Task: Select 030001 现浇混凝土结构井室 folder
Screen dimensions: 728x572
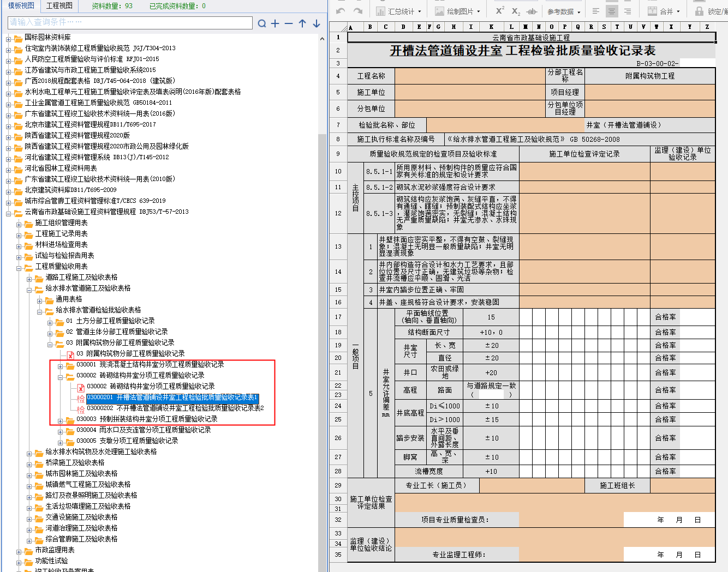Action: click(x=150, y=364)
